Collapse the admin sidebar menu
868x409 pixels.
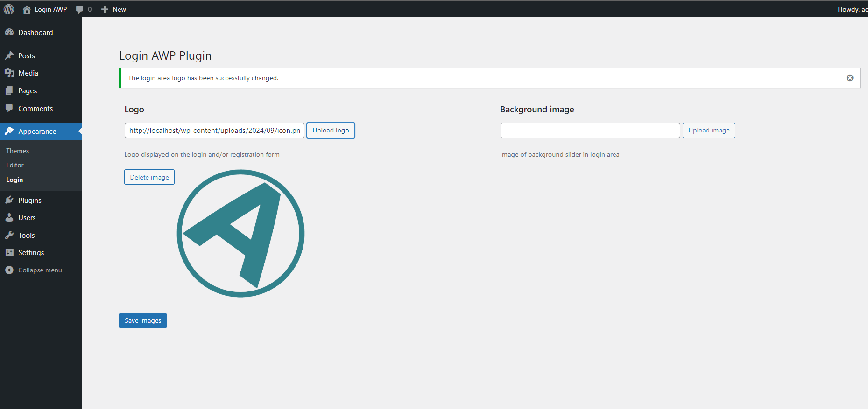41,270
